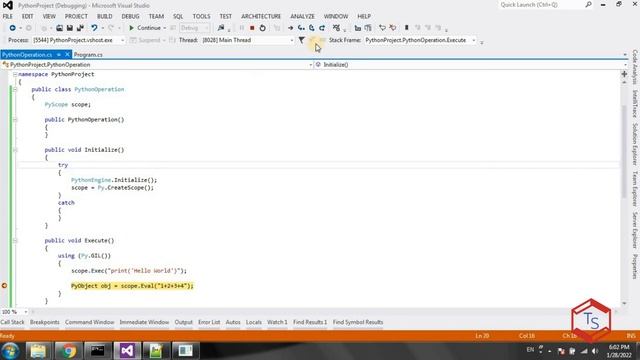
Task: Click the highlighted PyObject obj code line
Action: (132, 286)
